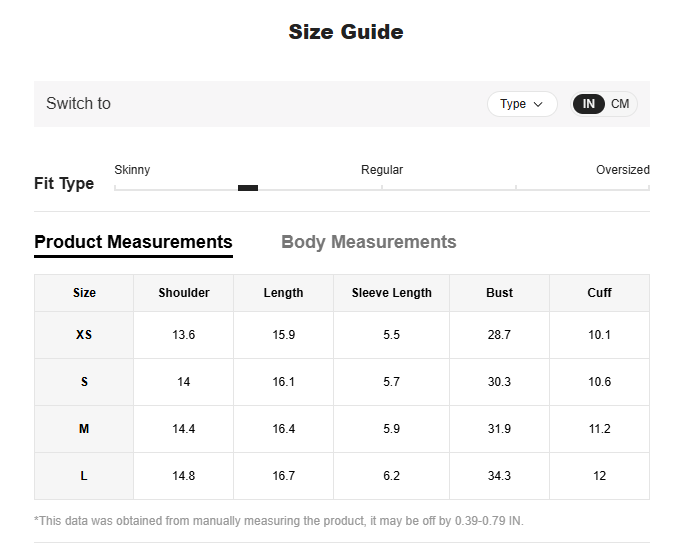Select the S size row label
Viewport: 684px width, 544px height.
click(84, 382)
